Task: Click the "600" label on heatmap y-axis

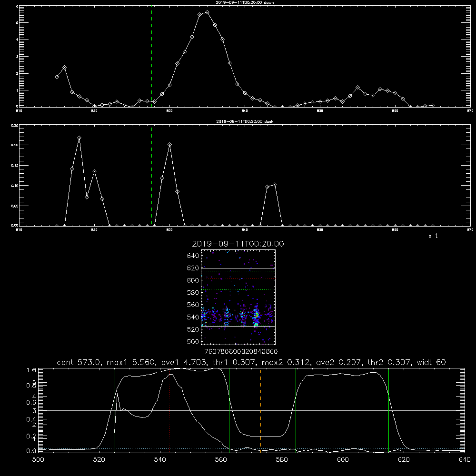Action: [x=193, y=280]
